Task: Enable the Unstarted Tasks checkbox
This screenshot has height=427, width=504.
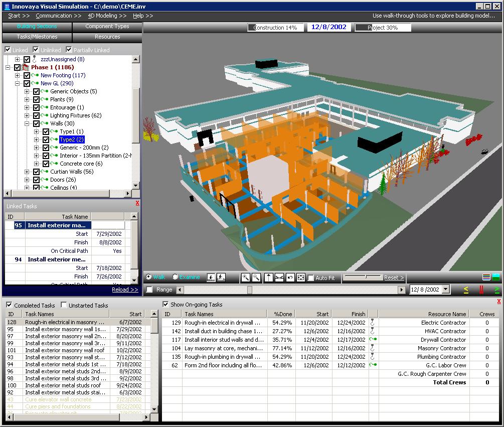Action: pyautogui.click(x=64, y=305)
